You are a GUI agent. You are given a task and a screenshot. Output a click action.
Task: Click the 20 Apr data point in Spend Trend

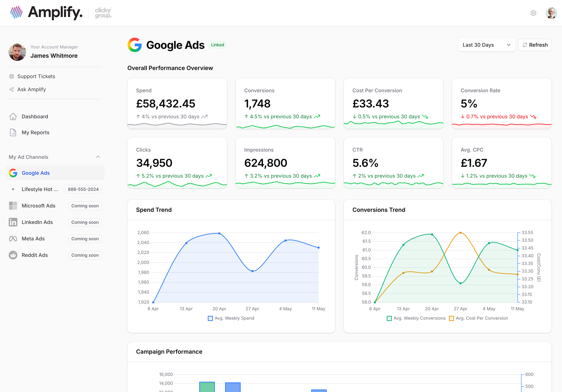[219, 233]
